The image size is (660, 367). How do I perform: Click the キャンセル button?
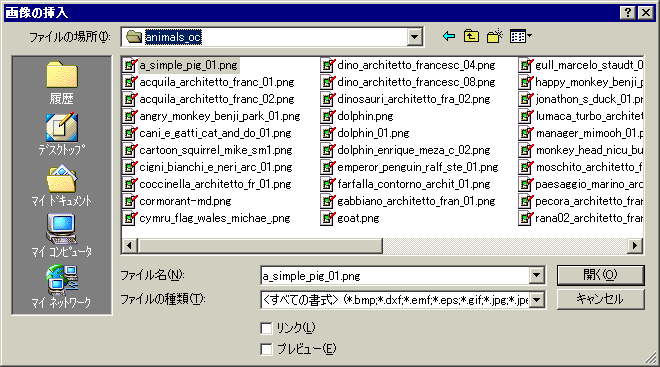tap(601, 299)
